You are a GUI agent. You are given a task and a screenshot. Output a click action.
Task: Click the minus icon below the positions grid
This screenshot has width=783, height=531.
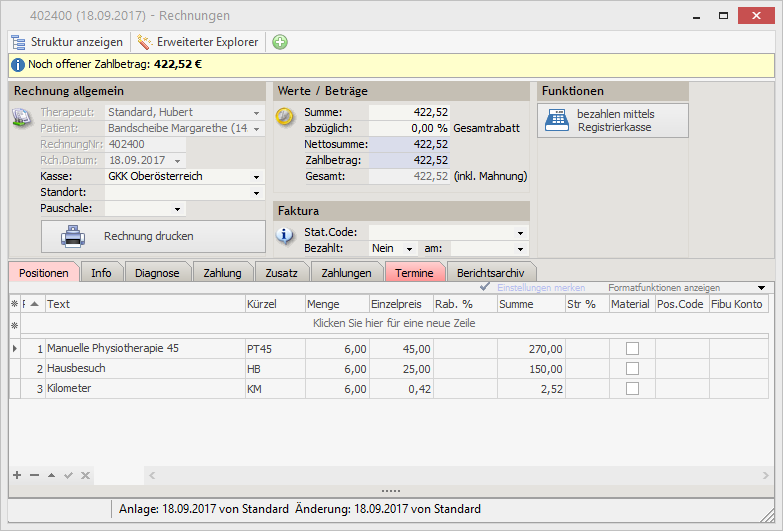[34, 475]
